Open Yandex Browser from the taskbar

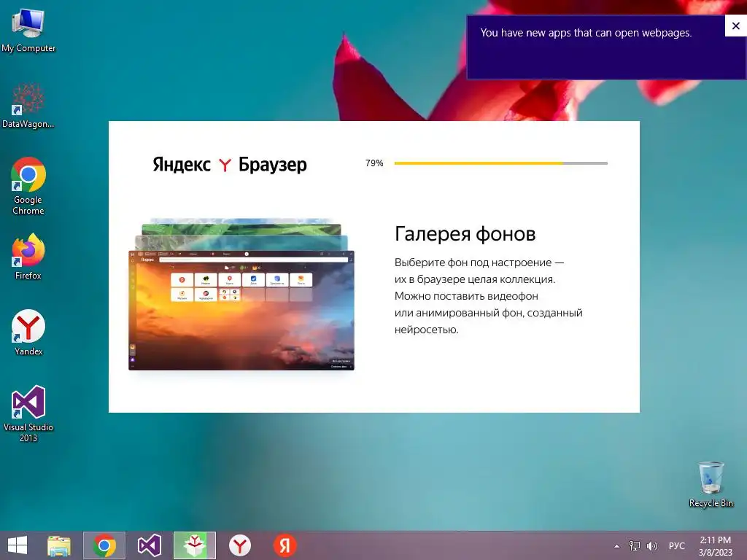click(x=239, y=545)
